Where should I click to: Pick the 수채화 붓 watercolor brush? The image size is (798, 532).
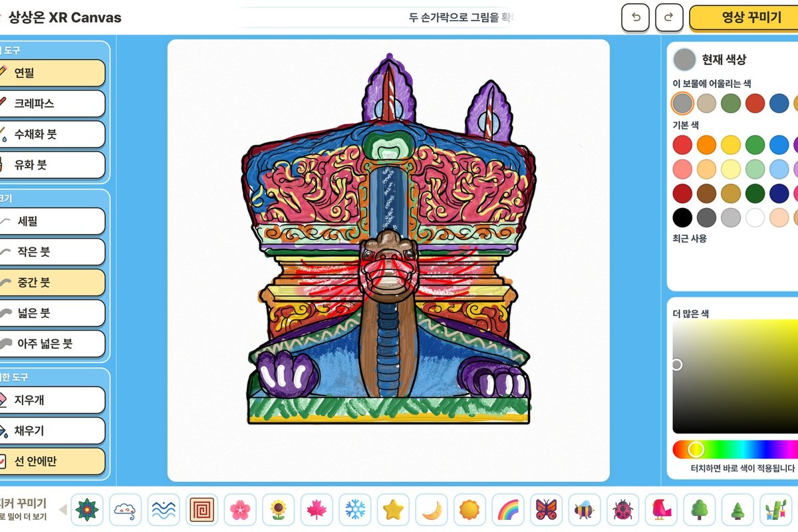(x=51, y=134)
